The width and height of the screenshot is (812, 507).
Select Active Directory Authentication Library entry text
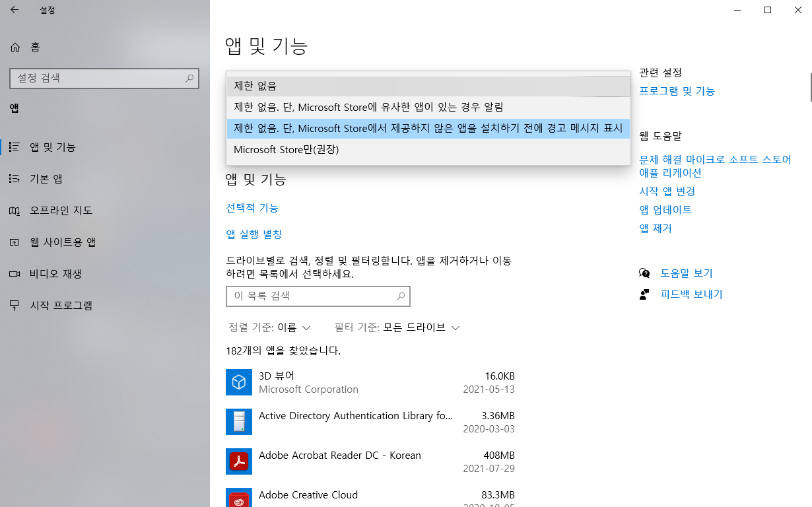click(356, 416)
